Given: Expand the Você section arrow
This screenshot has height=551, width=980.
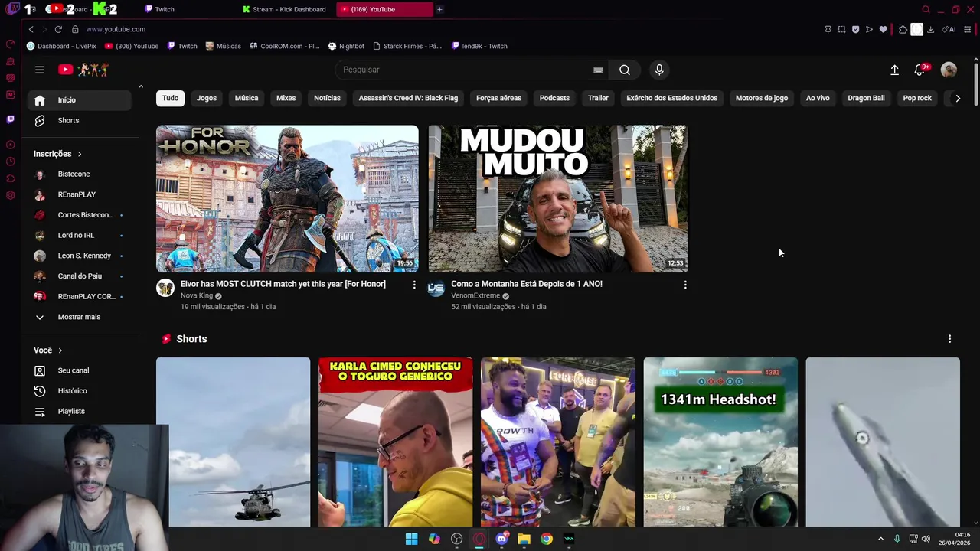Looking at the screenshot, I should click(60, 350).
